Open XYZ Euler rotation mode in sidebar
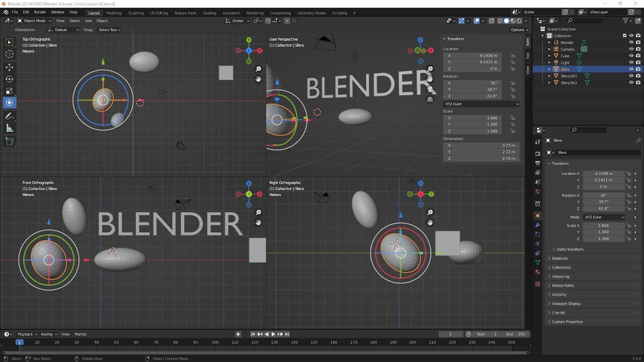 481,104
